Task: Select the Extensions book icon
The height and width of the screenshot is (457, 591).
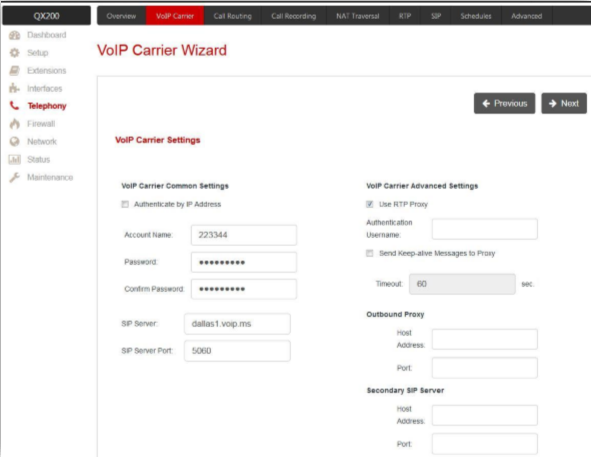Action: click(x=15, y=71)
